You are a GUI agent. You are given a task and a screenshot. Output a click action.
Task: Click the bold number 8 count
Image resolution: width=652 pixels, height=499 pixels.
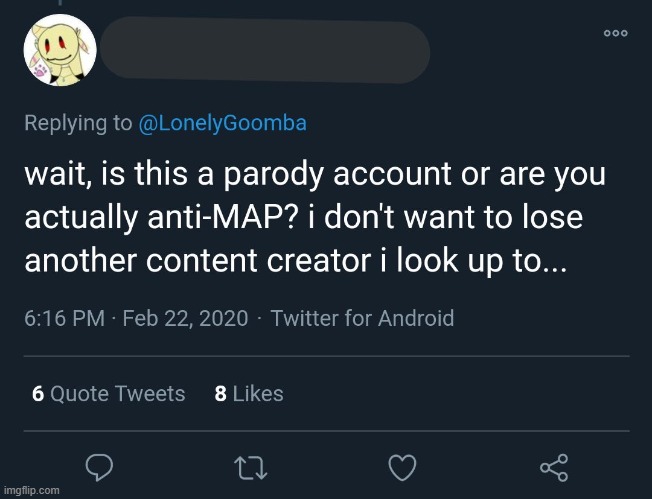[x=220, y=394]
